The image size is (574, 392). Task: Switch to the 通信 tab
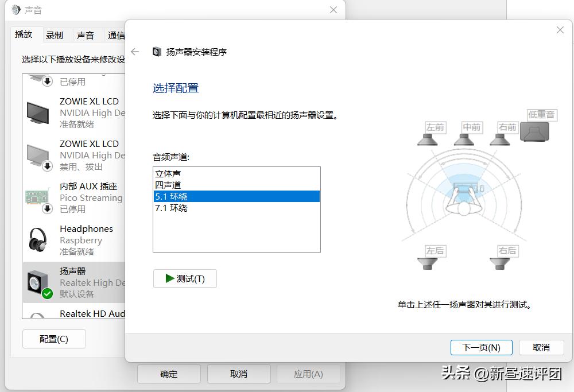point(117,34)
